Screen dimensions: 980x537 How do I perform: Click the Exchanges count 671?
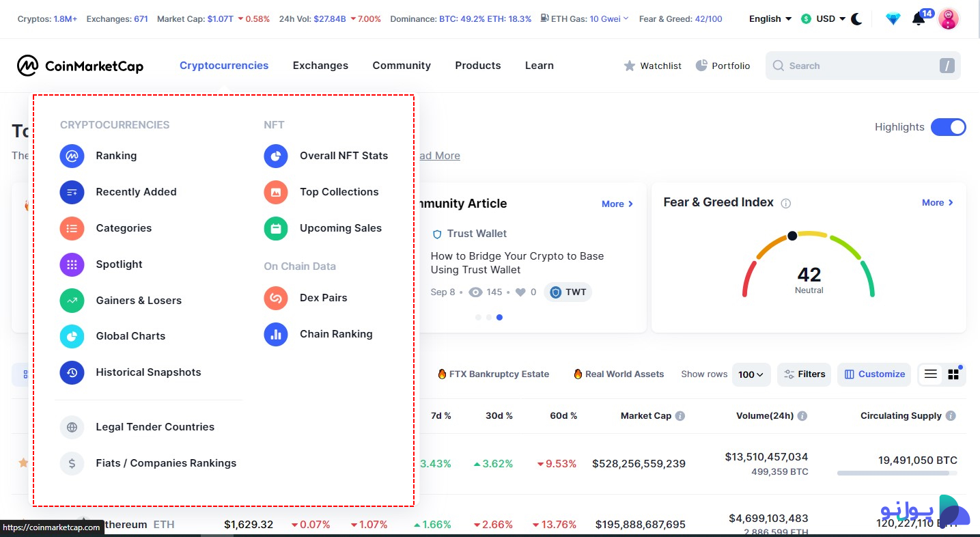pyautogui.click(x=141, y=19)
